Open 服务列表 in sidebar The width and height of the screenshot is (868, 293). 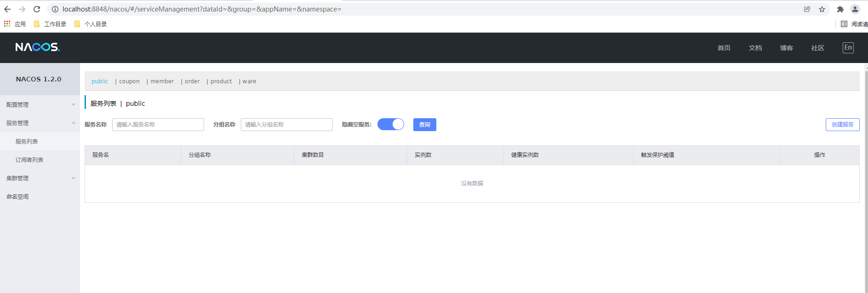click(x=40, y=141)
